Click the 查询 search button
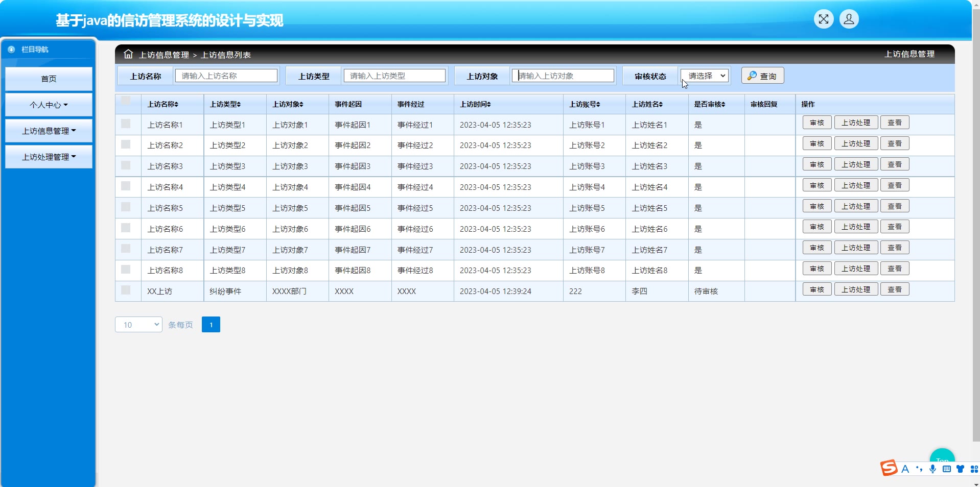The image size is (980, 487). [x=762, y=76]
